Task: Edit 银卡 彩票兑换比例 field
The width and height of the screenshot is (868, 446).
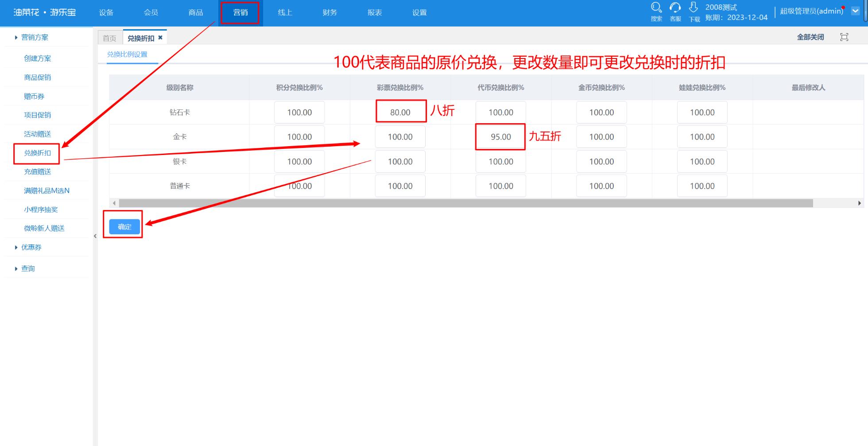Action: tap(400, 162)
